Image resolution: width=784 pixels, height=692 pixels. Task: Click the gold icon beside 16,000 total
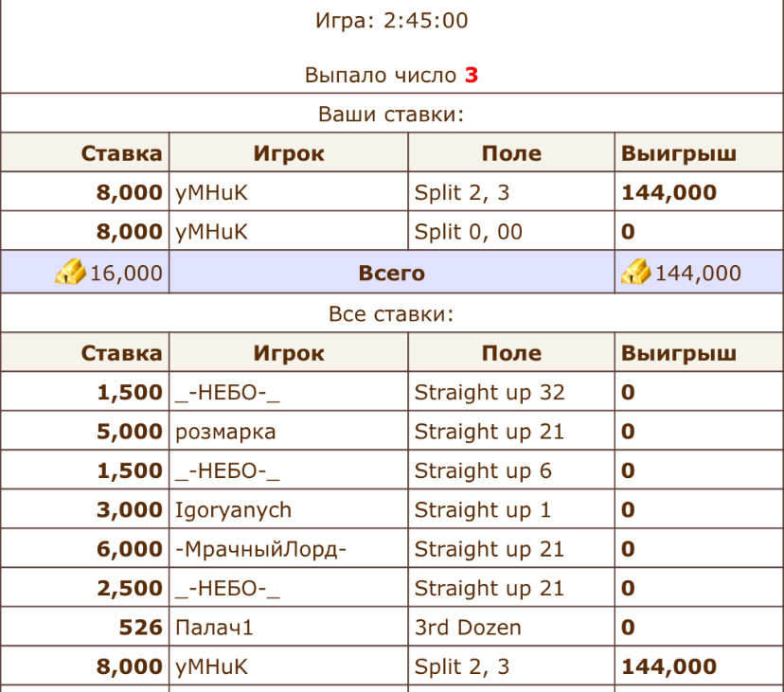[x=70, y=274]
